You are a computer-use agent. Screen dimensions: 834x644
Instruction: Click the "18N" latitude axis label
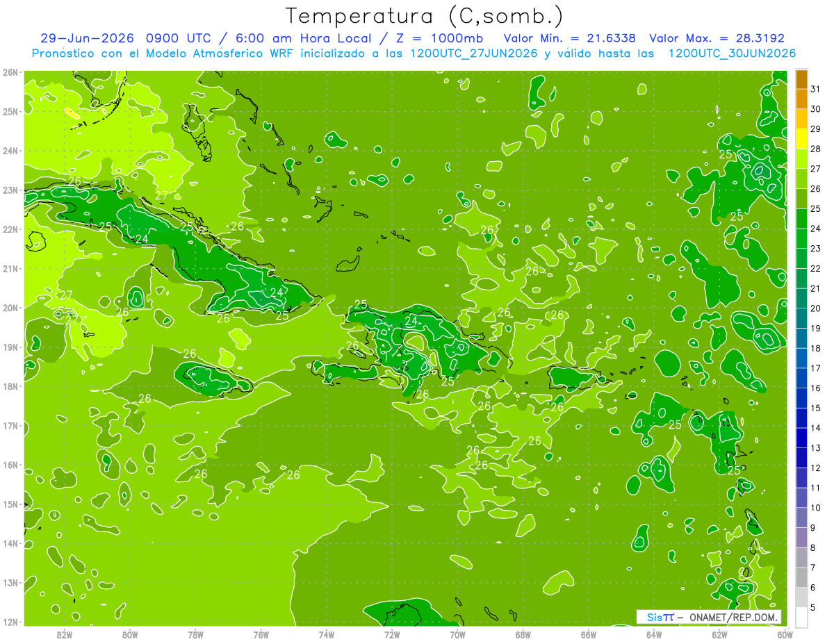[10, 386]
